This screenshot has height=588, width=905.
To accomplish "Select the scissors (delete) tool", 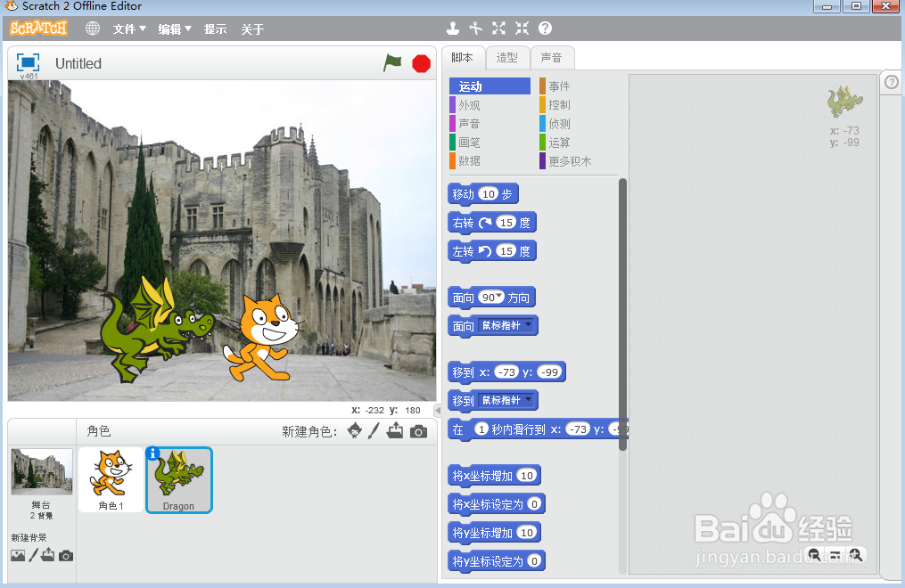I will coord(474,29).
